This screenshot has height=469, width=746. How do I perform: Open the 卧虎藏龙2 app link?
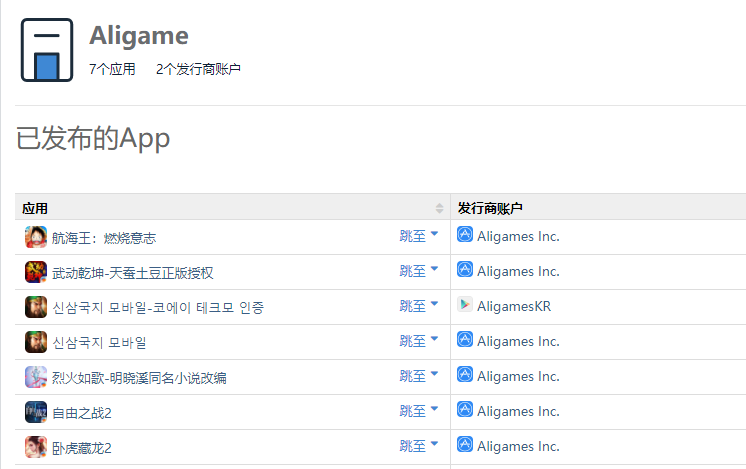tap(81, 448)
